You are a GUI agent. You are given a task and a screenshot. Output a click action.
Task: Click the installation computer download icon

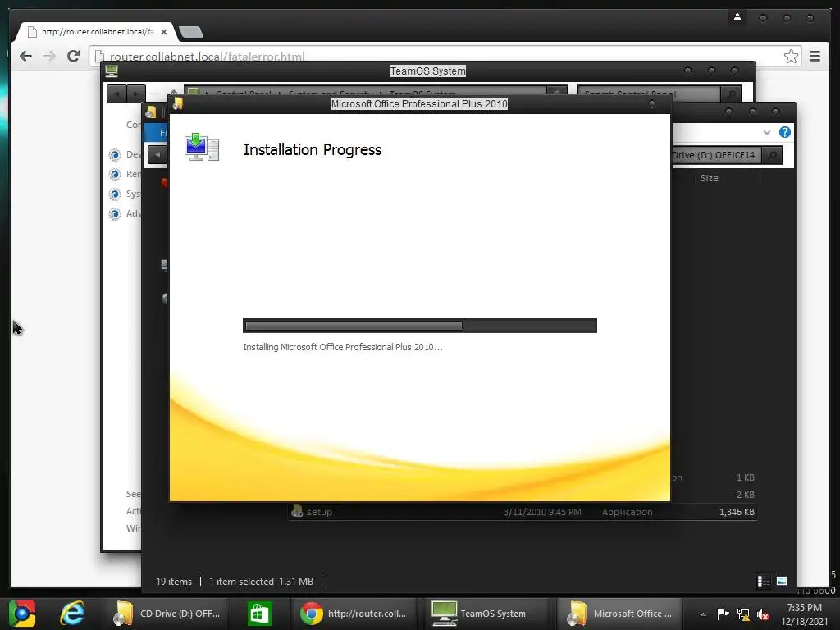tap(202, 147)
